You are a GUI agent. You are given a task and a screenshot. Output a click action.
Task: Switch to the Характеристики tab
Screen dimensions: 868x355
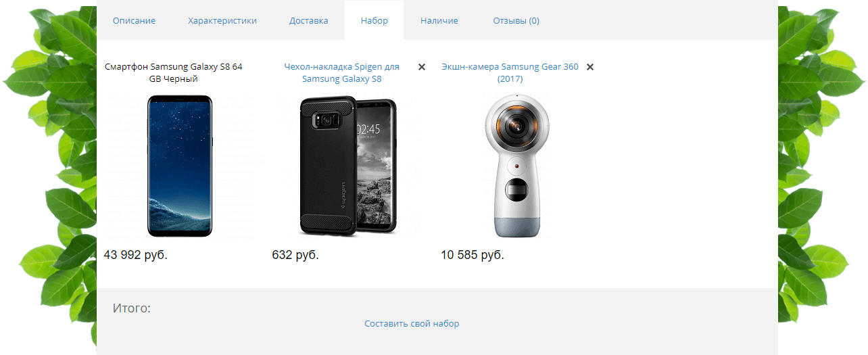coord(222,21)
